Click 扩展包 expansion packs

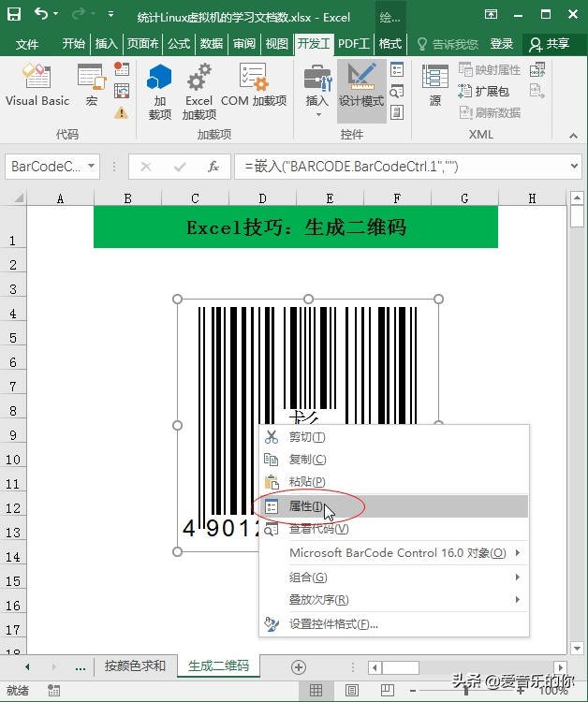[x=484, y=92]
